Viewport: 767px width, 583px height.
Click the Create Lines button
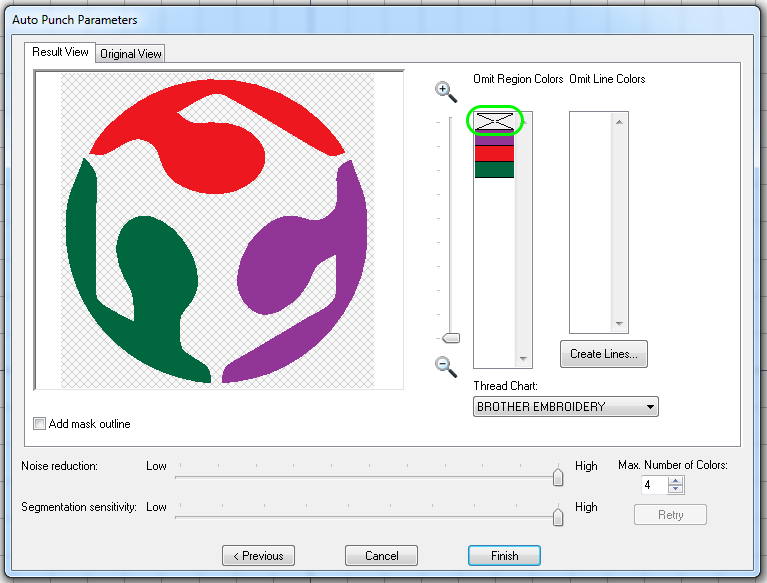pyautogui.click(x=604, y=354)
